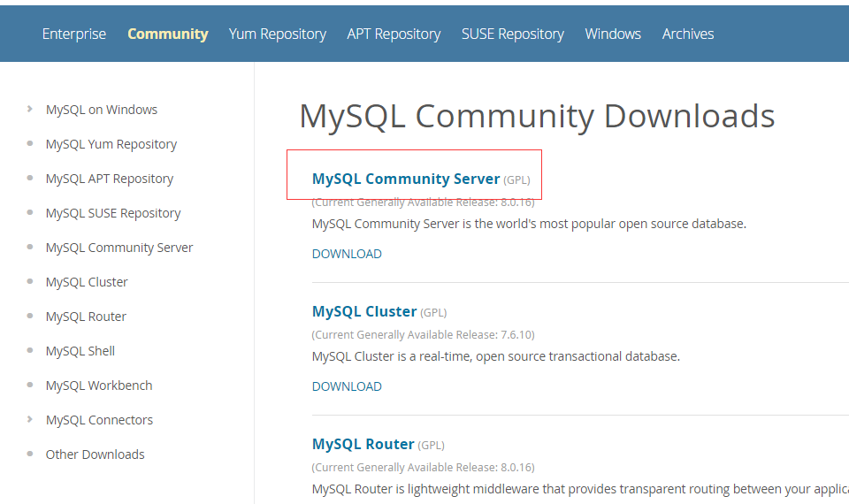Click DOWNLOAD under MySQL Cluster
Viewport: 849px width, 504px height.
[x=347, y=386]
